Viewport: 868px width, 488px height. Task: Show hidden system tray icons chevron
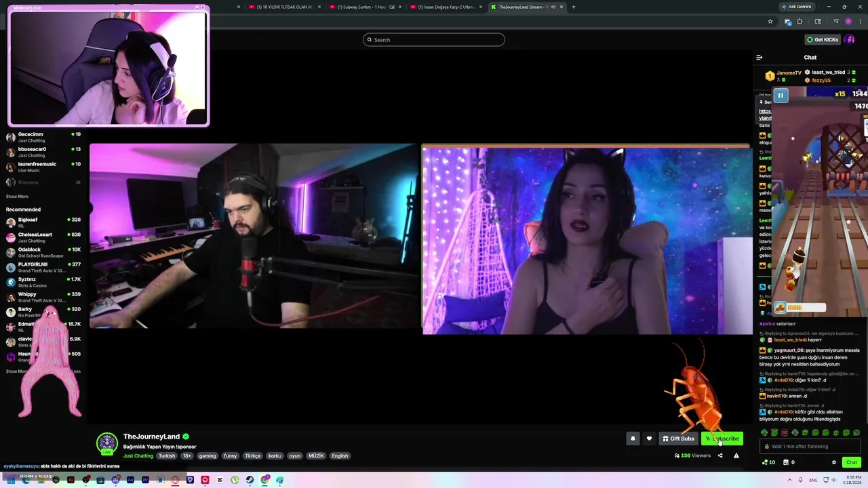pyautogui.click(x=789, y=480)
